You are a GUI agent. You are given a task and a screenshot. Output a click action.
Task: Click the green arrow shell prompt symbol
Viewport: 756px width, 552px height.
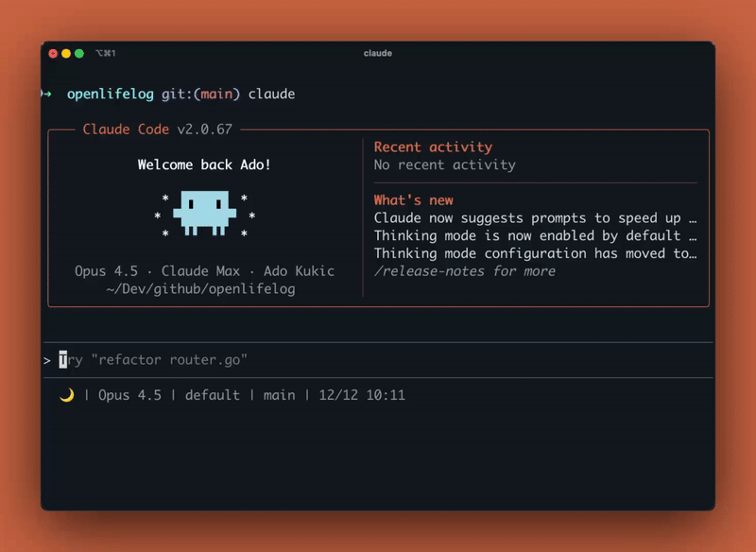(46, 94)
